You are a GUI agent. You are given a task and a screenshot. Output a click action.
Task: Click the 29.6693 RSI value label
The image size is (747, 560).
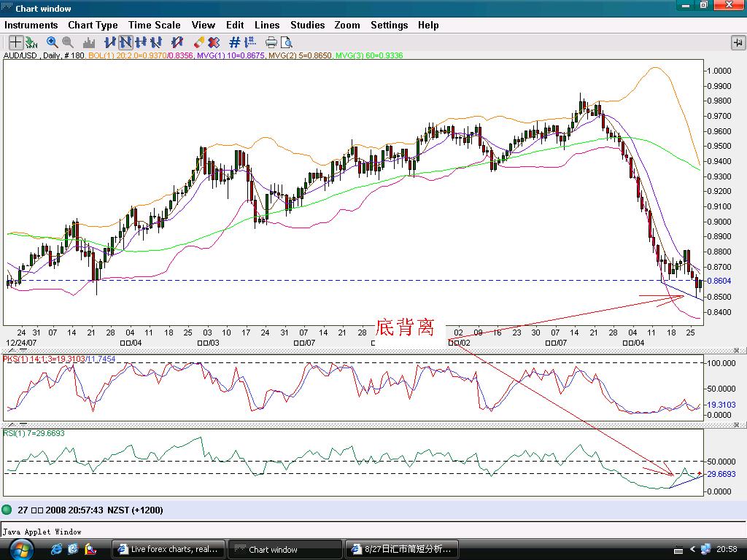721,474
